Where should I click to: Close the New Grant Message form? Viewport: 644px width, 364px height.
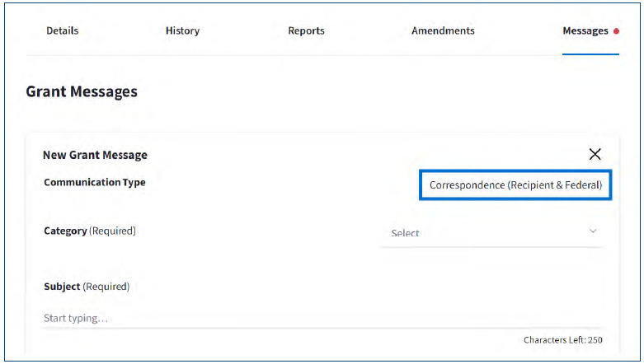click(x=595, y=154)
